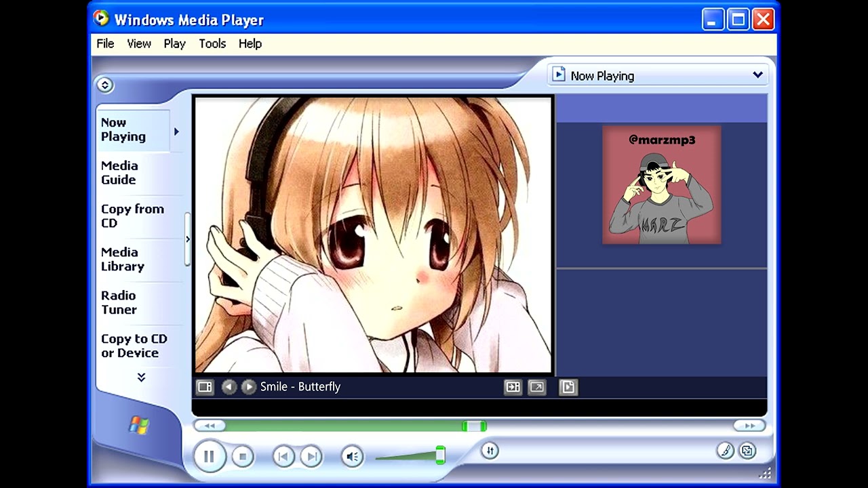
Task: Click the @marzmp3 album art thumbnail
Action: pyautogui.click(x=661, y=185)
